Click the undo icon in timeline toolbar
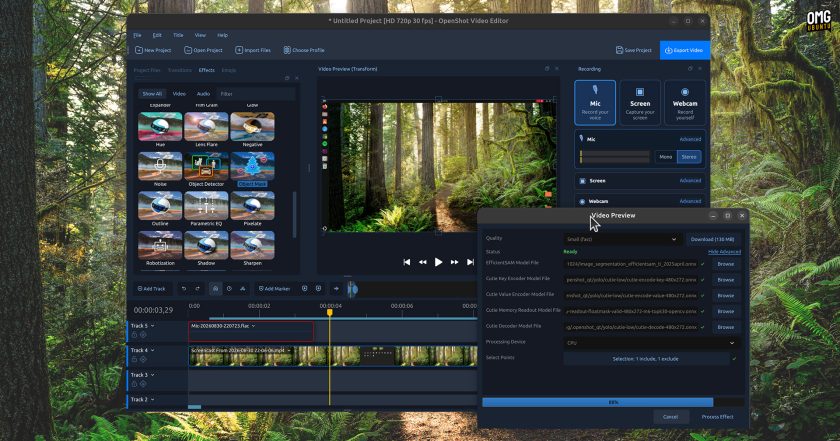The image size is (840, 441). coord(184,289)
